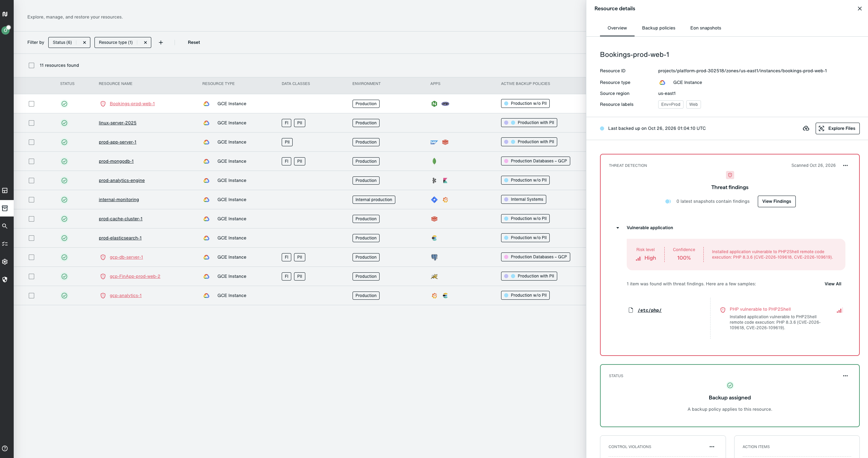This screenshot has height=458, width=868.
Task: Click the green status check for prod-mongodb-1
Action: (64, 161)
